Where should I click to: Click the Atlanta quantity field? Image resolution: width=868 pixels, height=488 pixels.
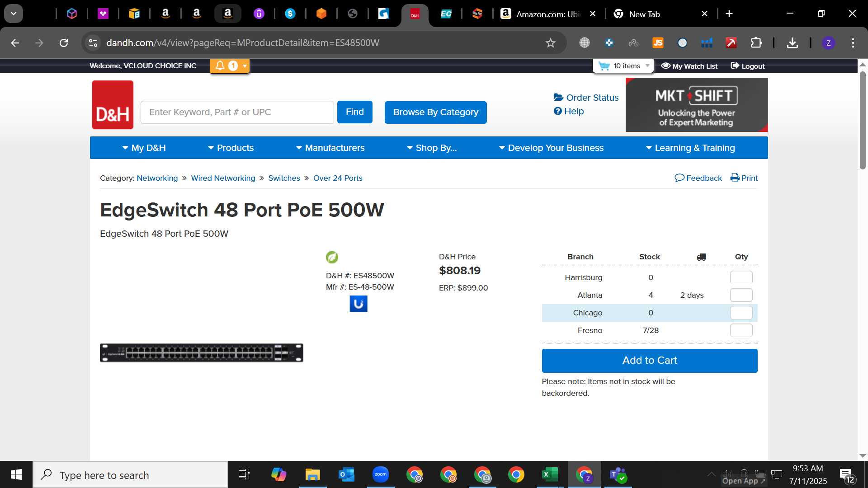[741, 295]
